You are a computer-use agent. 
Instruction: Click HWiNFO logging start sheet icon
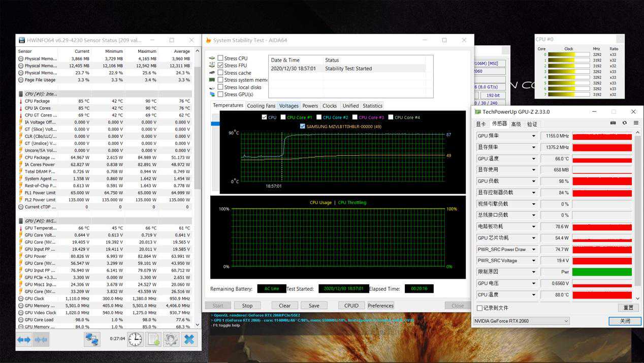point(154,340)
